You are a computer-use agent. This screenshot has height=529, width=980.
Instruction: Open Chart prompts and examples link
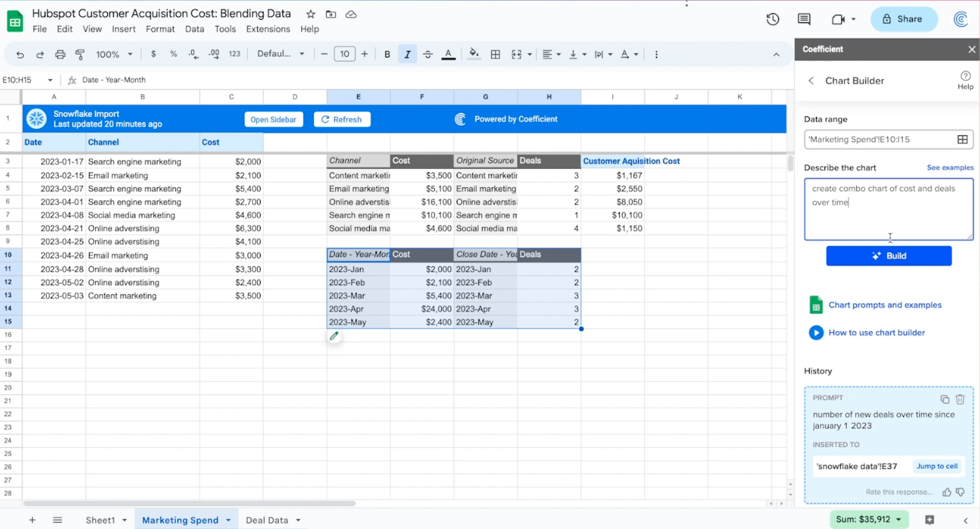pos(885,305)
